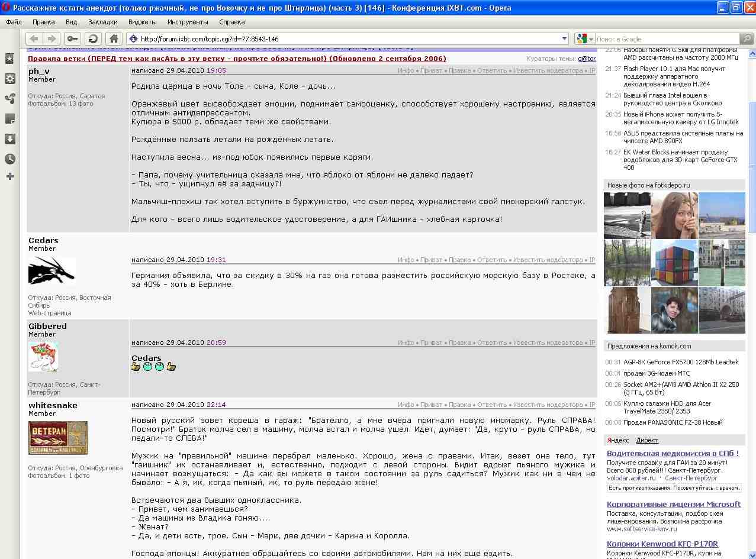Open the Виджеты menu
The image size is (756, 559).
[143, 22]
